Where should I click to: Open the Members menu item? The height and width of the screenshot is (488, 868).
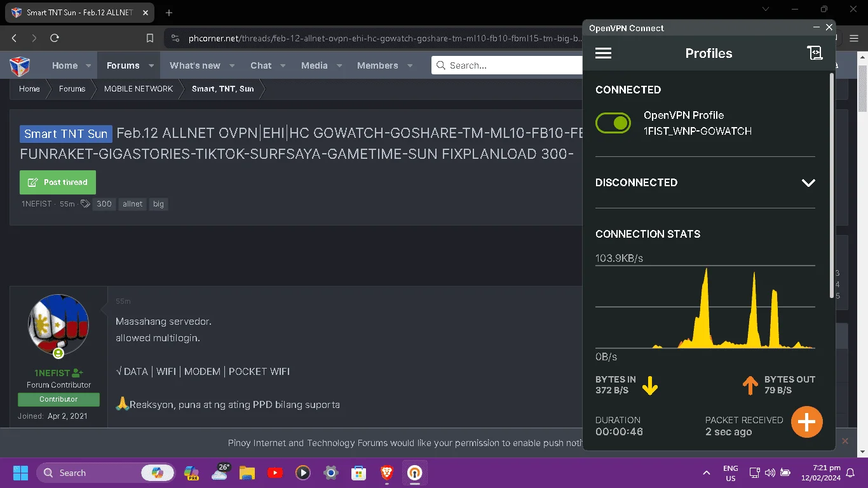click(377, 65)
